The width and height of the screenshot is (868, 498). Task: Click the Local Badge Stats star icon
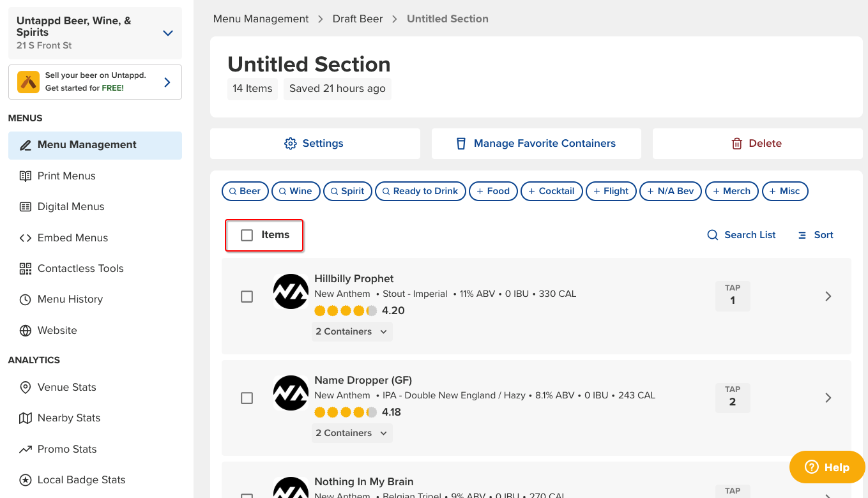click(x=26, y=480)
